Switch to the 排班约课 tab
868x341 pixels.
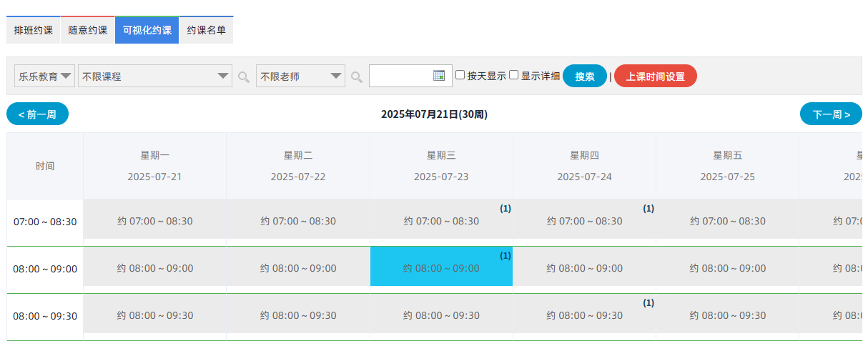(x=34, y=30)
